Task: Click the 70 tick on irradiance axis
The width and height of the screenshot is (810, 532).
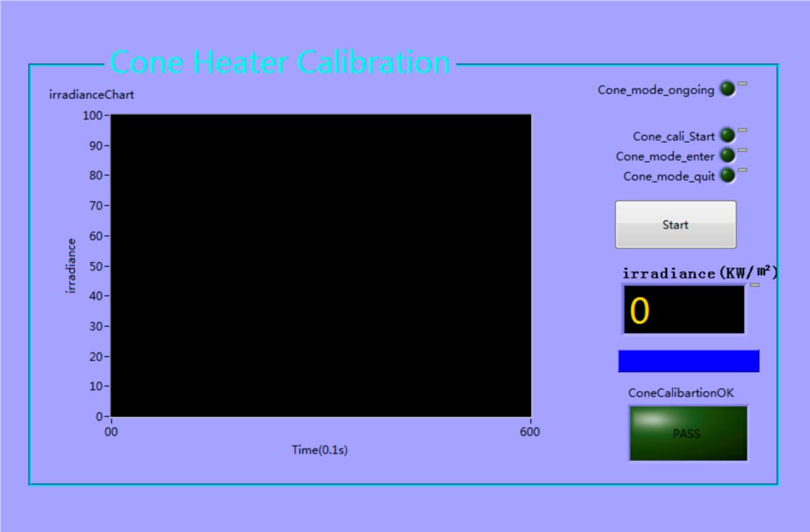Action: [96, 205]
